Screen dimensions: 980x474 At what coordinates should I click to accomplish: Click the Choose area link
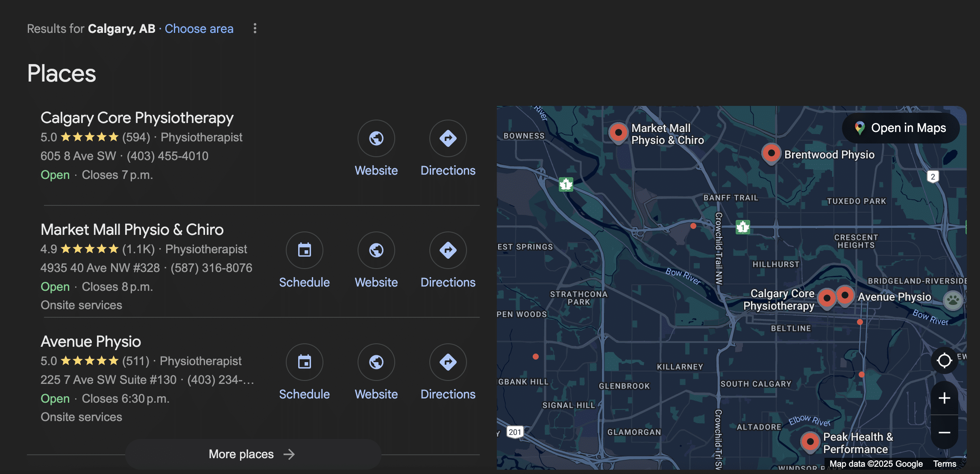pyautogui.click(x=199, y=29)
